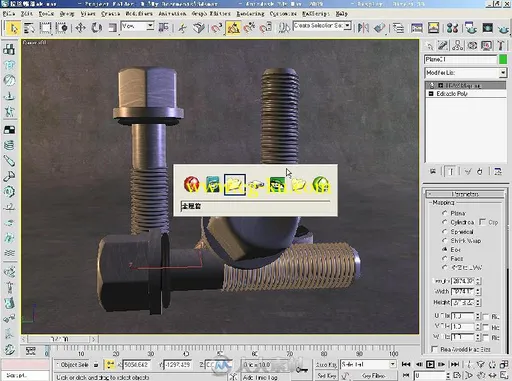Switch to the Motion command panel tab
Viewport: 512px width, 381px height.
[x=472, y=45]
